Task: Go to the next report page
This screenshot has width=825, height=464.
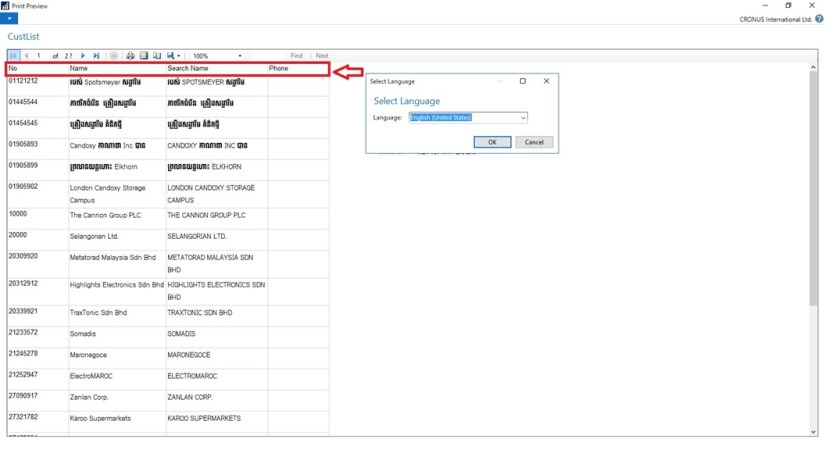Action: [x=83, y=56]
